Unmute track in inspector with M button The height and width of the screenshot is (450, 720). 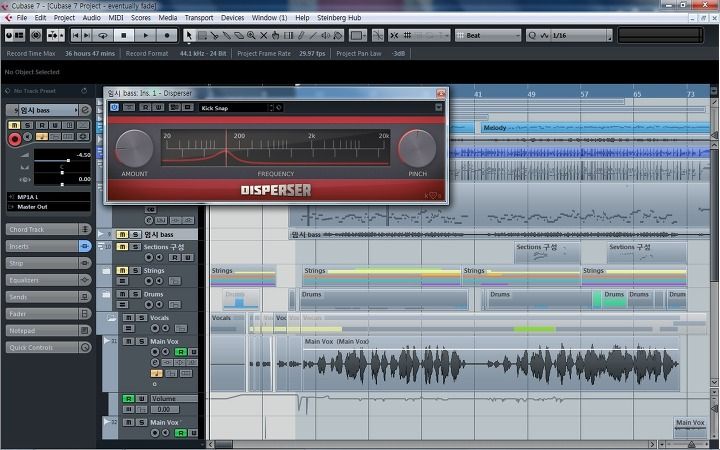(x=14, y=125)
